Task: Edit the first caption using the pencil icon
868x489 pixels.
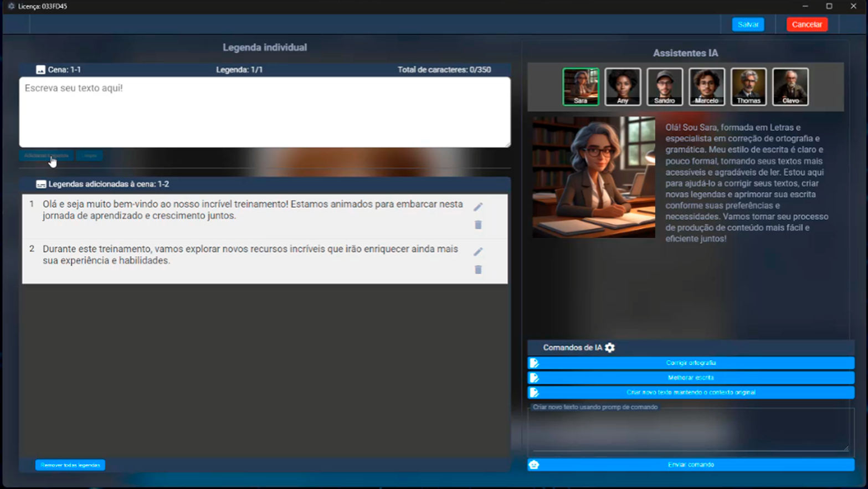Action: (478, 207)
